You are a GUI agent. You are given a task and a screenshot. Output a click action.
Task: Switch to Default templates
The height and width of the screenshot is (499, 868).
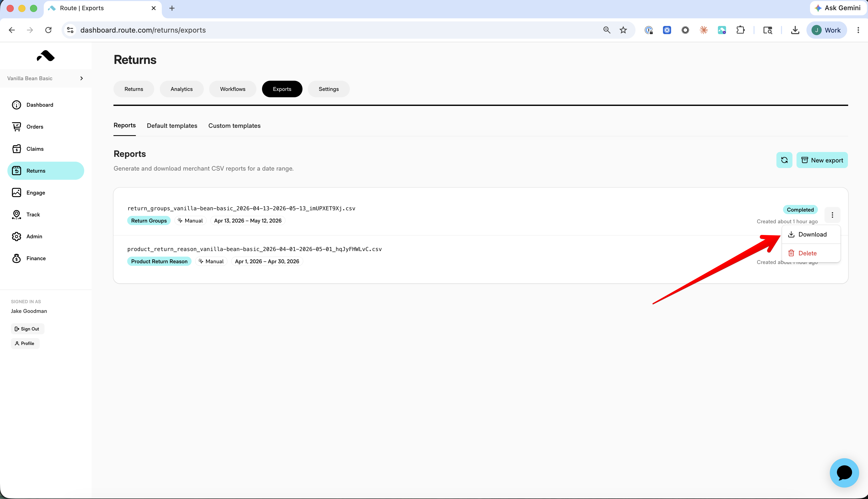click(x=172, y=126)
